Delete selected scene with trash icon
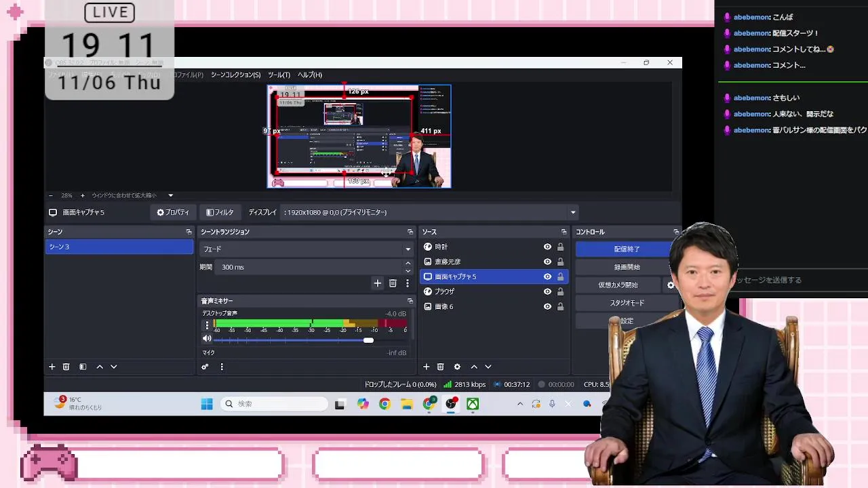Screen dimensions: 868x488 coord(66,367)
